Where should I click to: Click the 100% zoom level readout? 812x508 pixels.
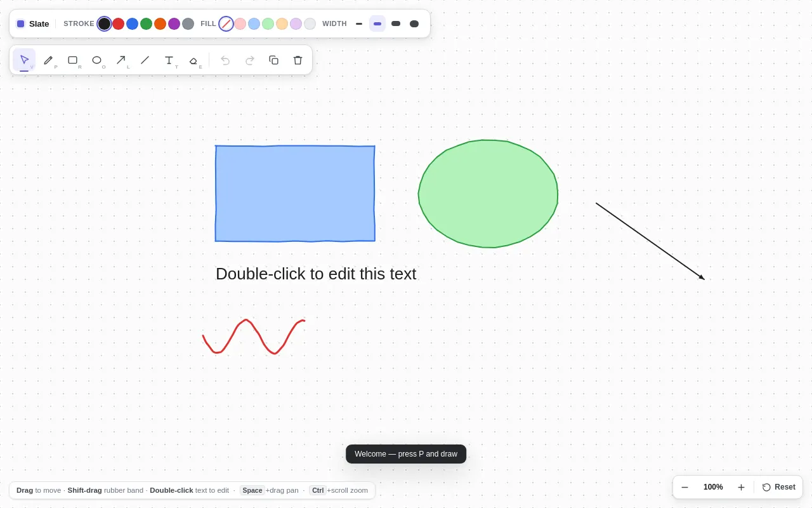pyautogui.click(x=713, y=487)
